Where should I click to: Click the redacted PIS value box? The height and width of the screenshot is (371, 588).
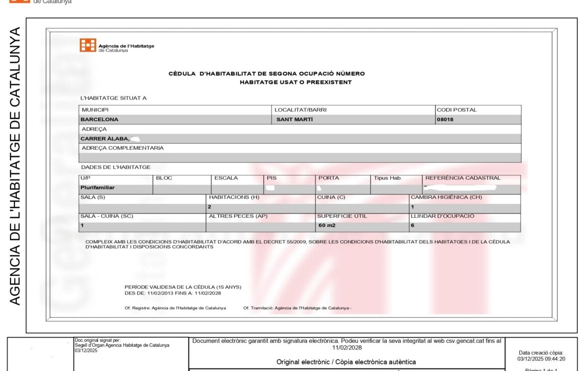tap(270, 188)
